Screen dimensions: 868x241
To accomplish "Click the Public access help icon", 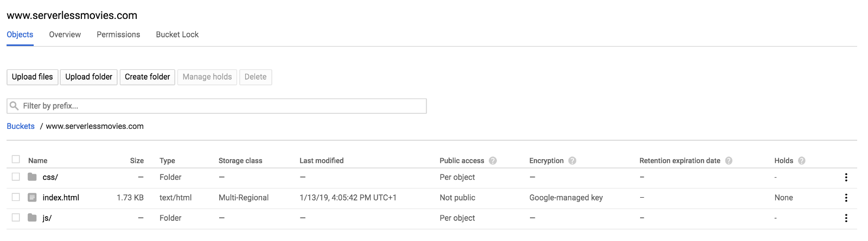I will point(493,161).
